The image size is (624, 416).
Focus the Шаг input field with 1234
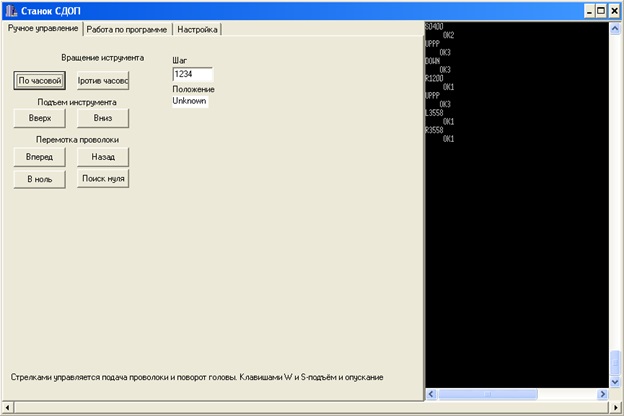tap(193, 74)
